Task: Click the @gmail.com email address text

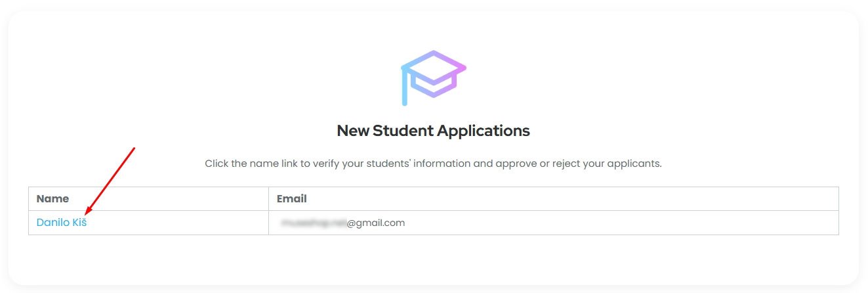Action: (x=376, y=223)
